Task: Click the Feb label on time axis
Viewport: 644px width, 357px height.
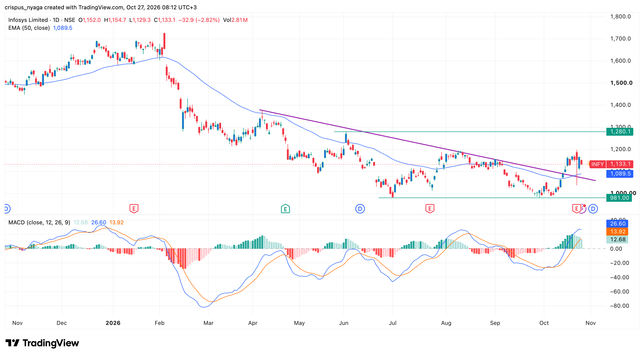Action: pos(159,323)
